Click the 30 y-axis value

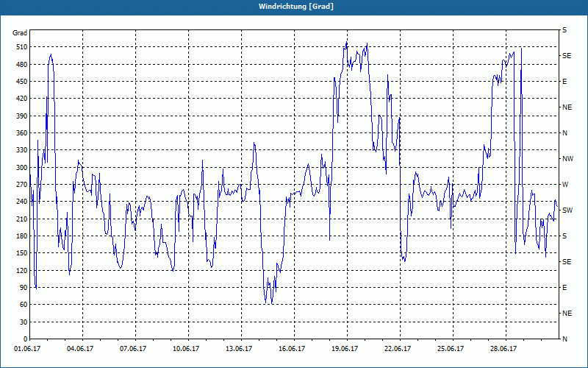tap(24, 322)
